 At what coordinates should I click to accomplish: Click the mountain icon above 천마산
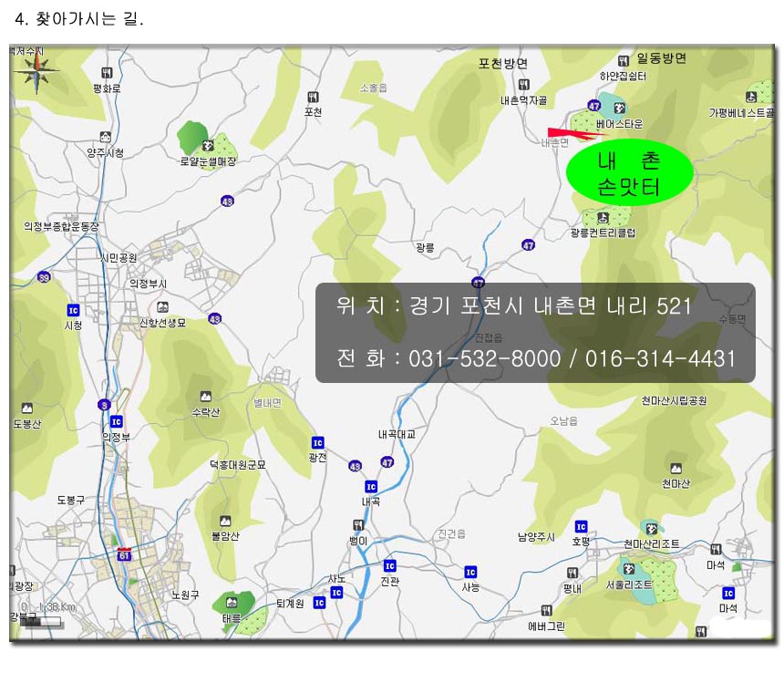coord(676,467)
